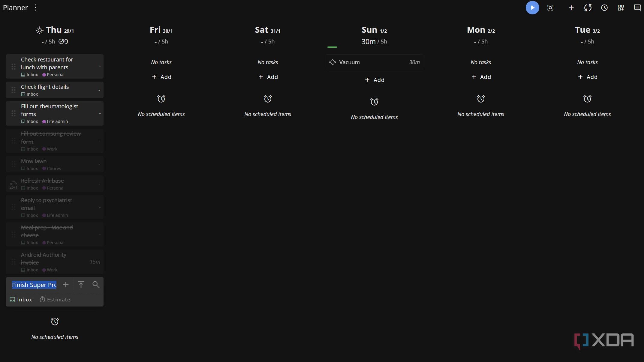
Task: Click the search icon in the add task bar
Action: (96, 285)
